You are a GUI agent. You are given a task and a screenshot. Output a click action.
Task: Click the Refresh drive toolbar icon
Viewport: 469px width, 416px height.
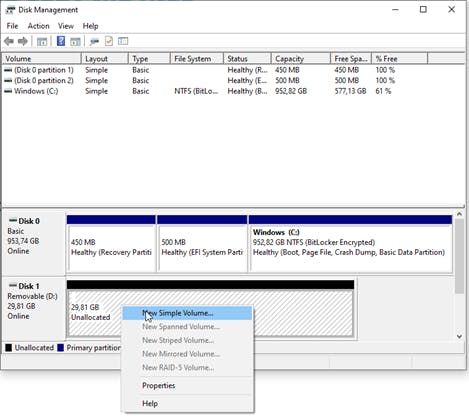[94, 42]
